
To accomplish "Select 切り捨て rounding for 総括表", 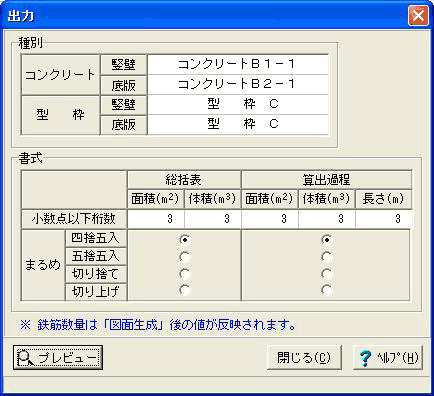I will pyautogui.click(x=185, y=274).
